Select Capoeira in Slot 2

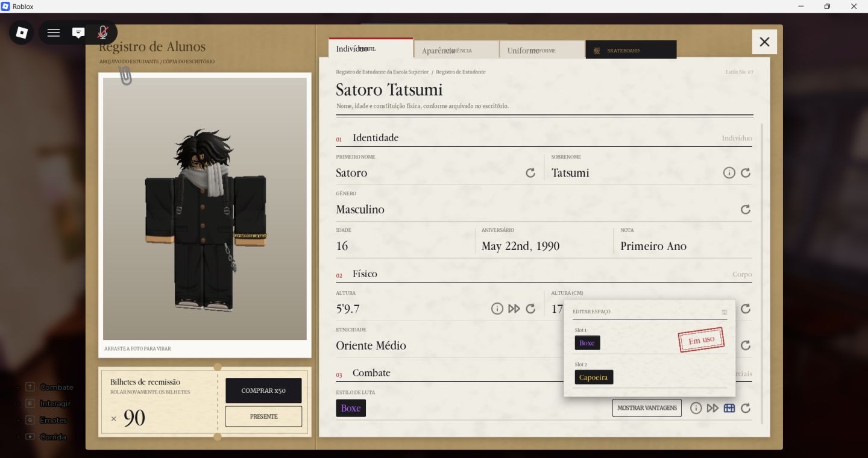pos(594,377)
